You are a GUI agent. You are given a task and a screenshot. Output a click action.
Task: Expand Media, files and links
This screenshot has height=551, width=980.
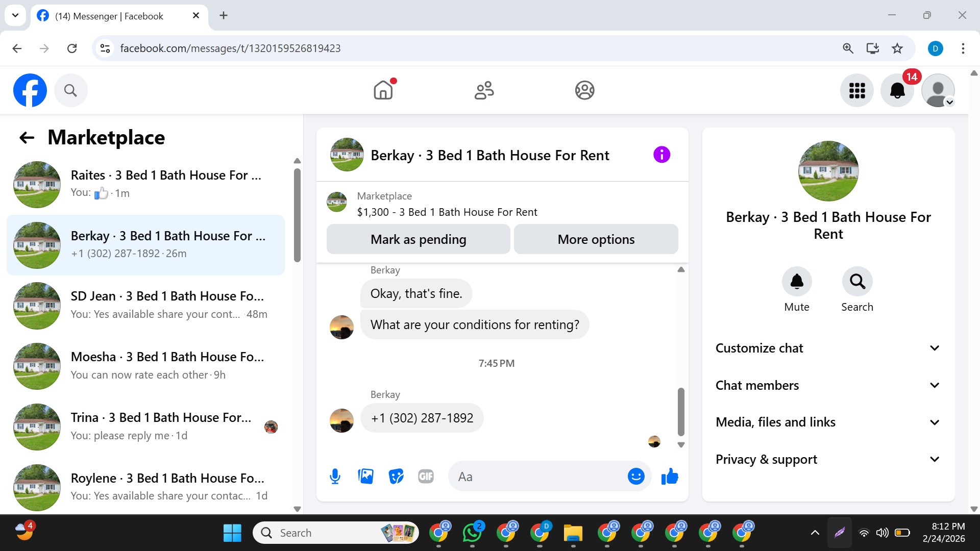pos(828,422)
